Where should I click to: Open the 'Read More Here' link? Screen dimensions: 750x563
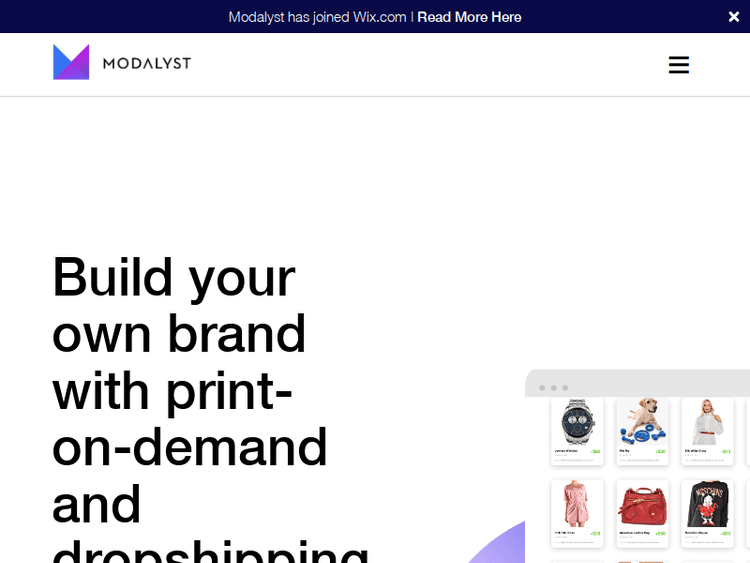[x=469, y=17]
